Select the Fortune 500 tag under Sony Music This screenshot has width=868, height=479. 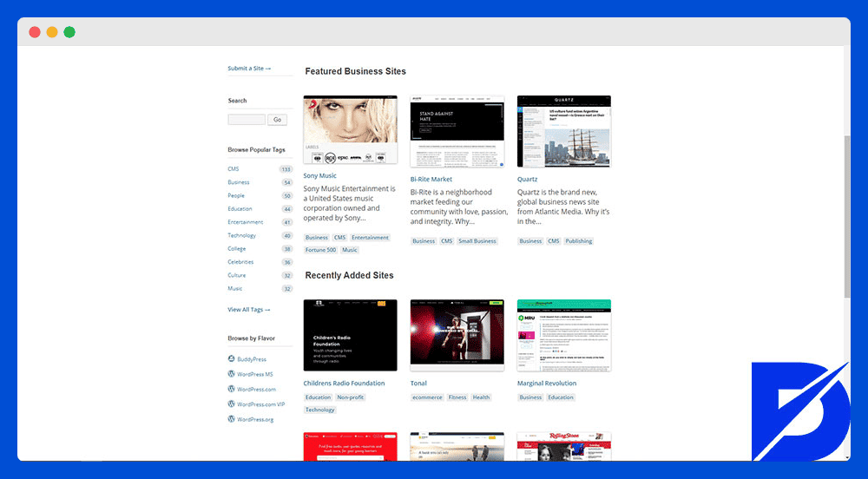coord(320,250)
